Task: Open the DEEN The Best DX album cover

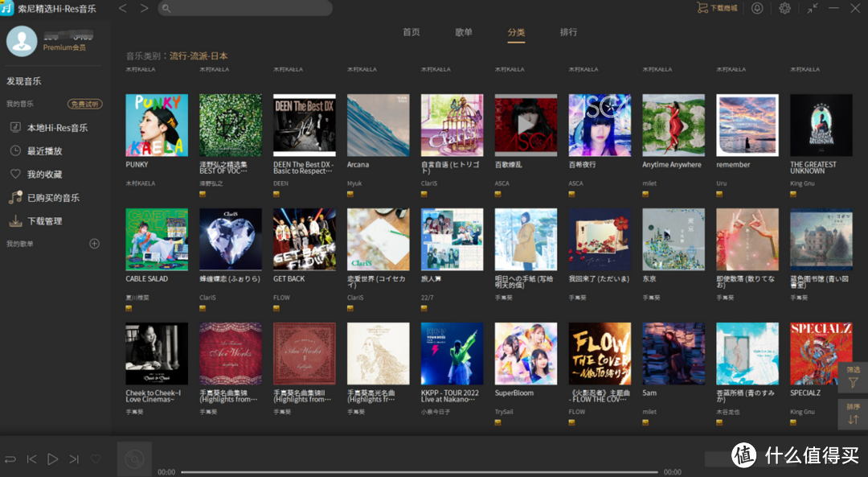Action: click(x=305, y=125)
